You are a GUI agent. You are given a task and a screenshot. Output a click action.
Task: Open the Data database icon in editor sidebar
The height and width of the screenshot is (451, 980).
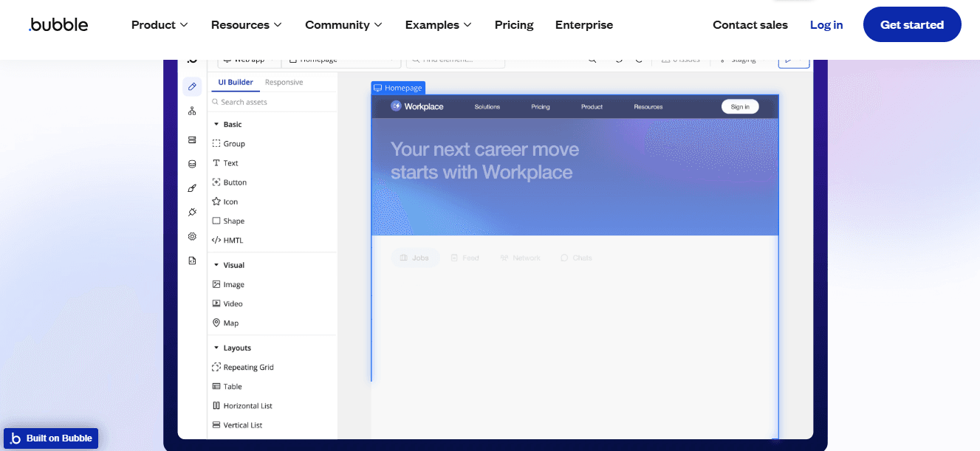point(192,164)
